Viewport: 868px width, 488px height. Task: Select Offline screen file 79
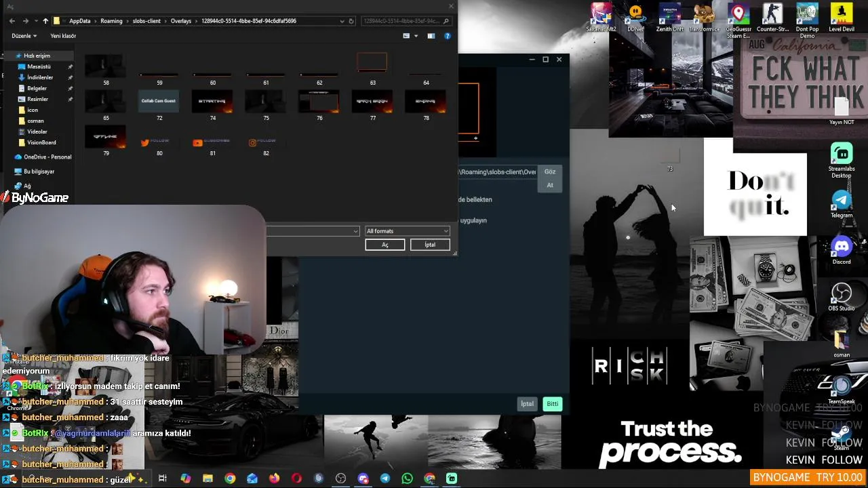106,141
